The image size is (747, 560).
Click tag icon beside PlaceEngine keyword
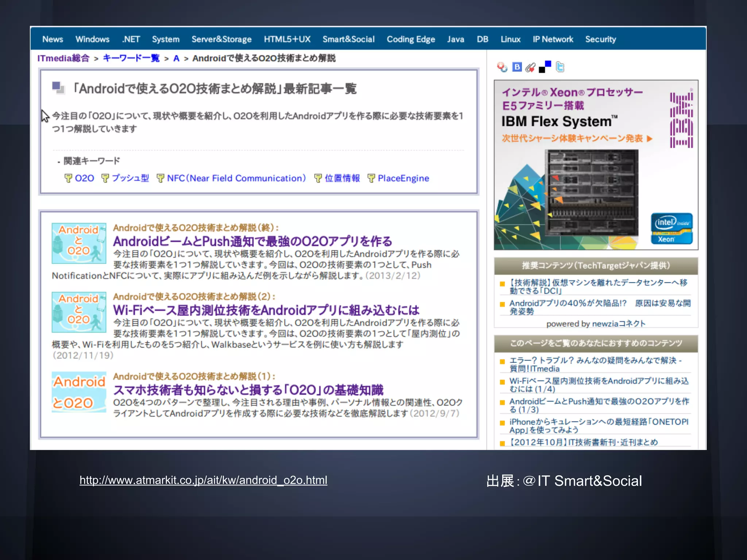tap(371, 178)
